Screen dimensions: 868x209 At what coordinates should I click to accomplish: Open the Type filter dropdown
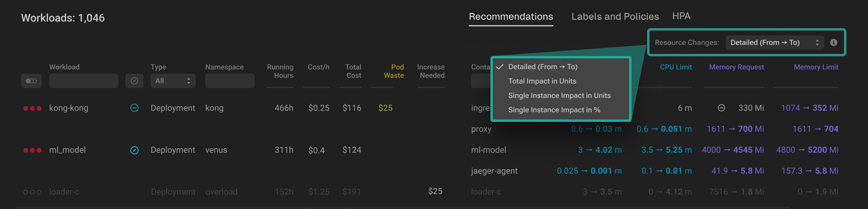tap(173, 81)
